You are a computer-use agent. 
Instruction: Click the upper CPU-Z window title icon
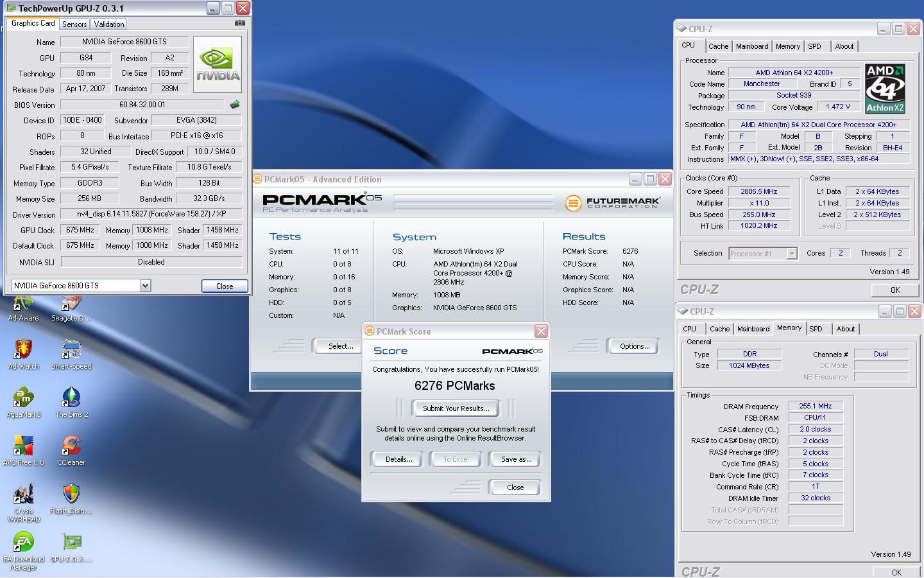click(x=681, y=28)
